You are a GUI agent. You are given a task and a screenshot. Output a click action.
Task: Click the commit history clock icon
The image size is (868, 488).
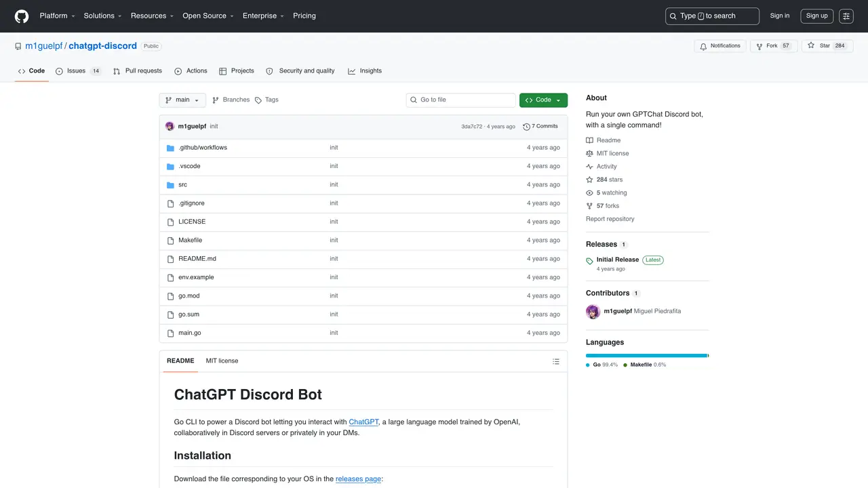tap(526, 127)
